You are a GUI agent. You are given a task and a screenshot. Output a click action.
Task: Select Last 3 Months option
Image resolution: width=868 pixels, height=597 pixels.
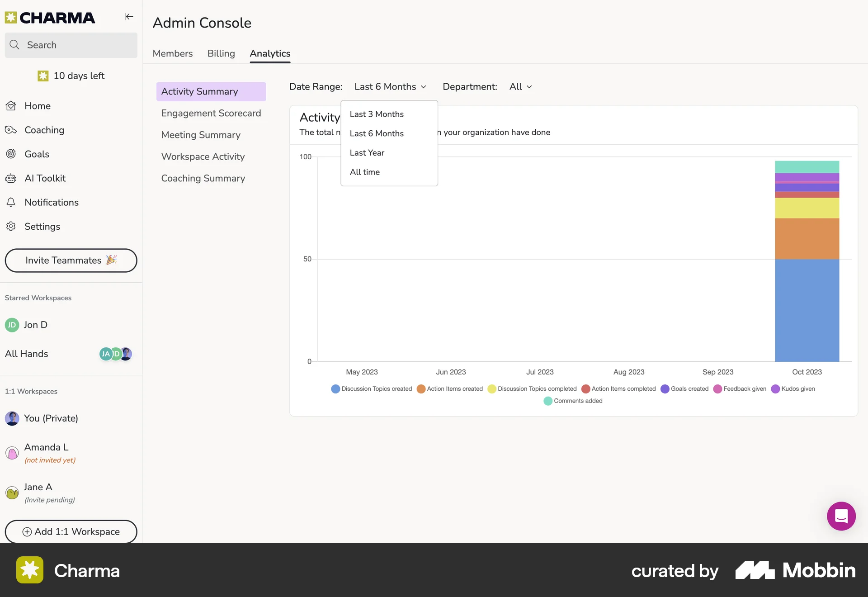coord(377,114)
